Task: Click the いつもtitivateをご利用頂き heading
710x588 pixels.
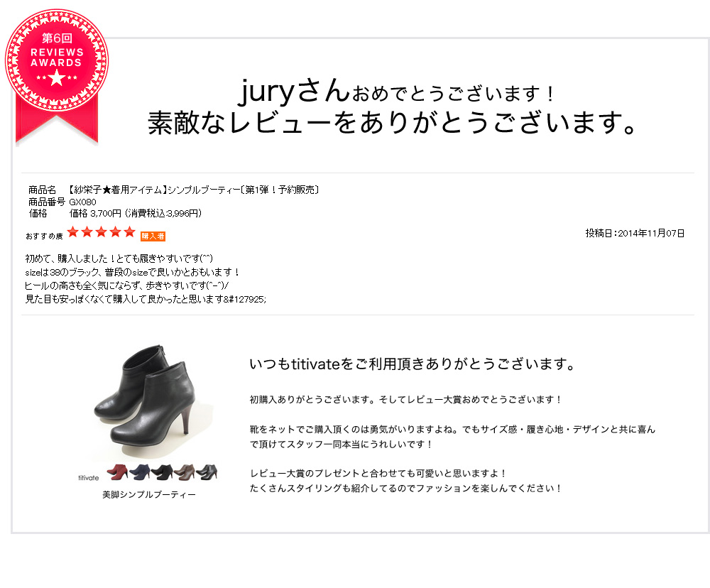Action: coord(412,364)
